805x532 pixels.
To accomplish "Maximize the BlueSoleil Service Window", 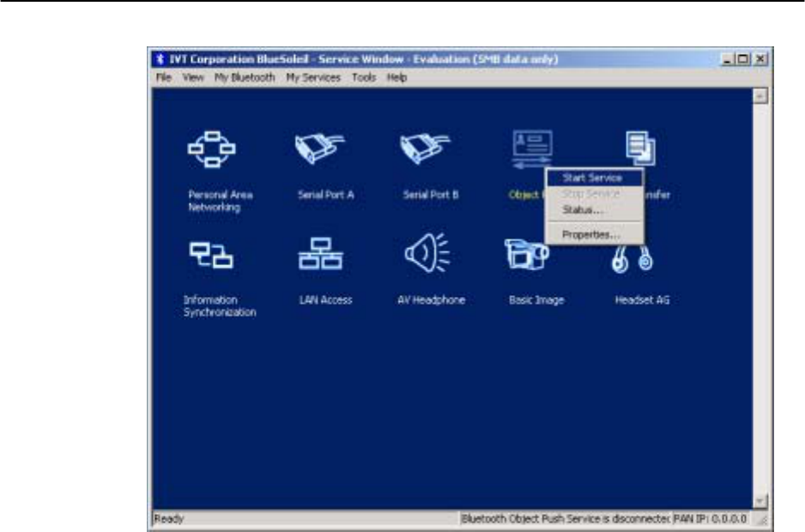I will tap(742, 59).
